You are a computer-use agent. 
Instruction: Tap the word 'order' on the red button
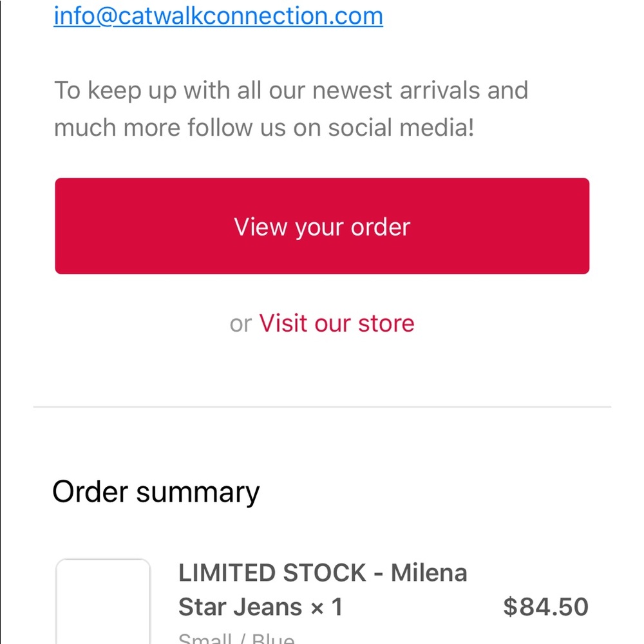coord(381,227)
